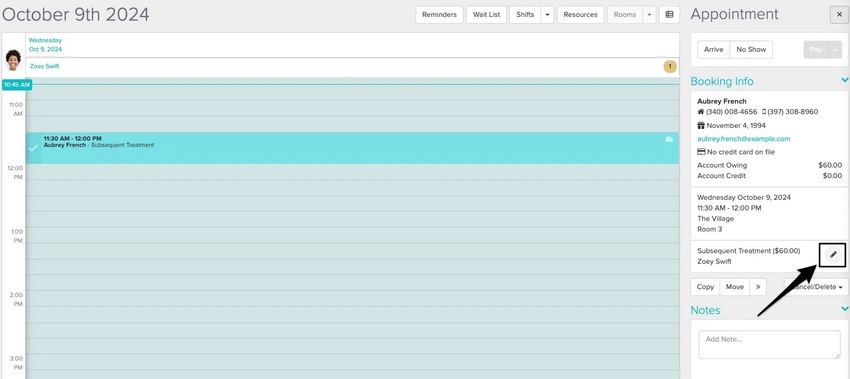
Task: Open the Wait List
Action: coord(486,15)
